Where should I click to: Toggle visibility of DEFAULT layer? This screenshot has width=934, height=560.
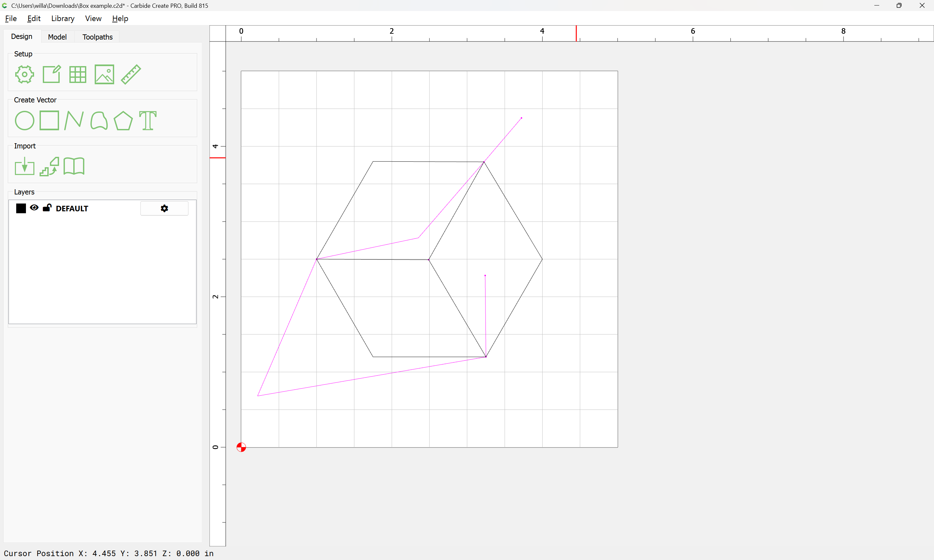click(x=34, y=207)
